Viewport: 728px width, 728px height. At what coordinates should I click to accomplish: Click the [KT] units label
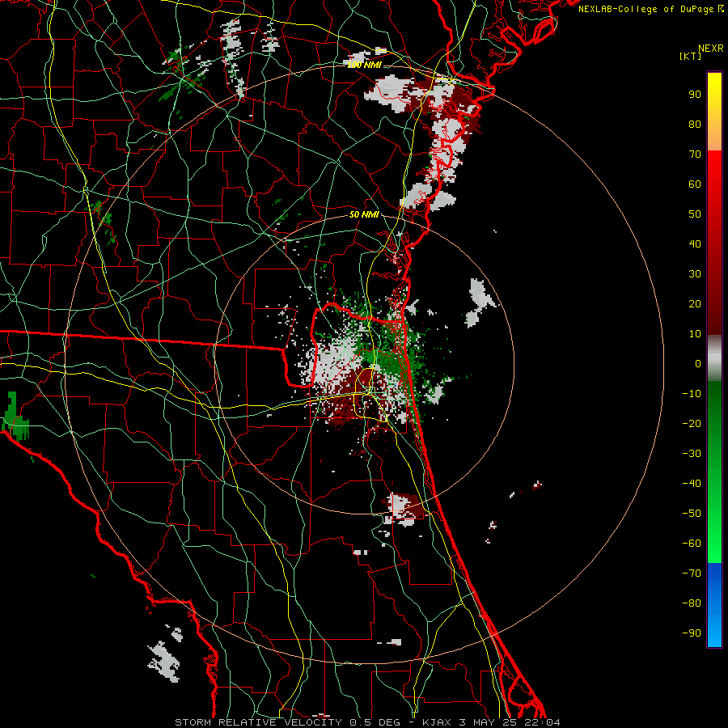click(x=691, y=56)
